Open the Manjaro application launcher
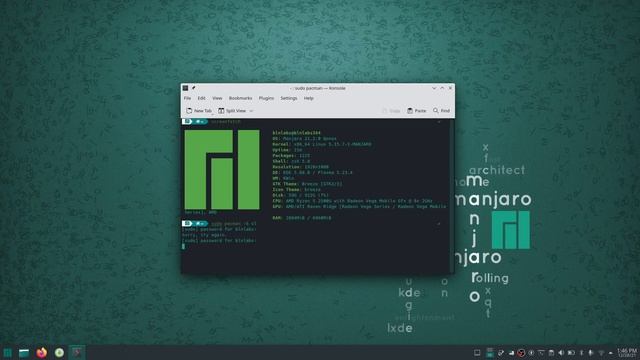Image resolution: width=640 pixels, height=360 pixels. pyautogui.click(x=7, y=353)
